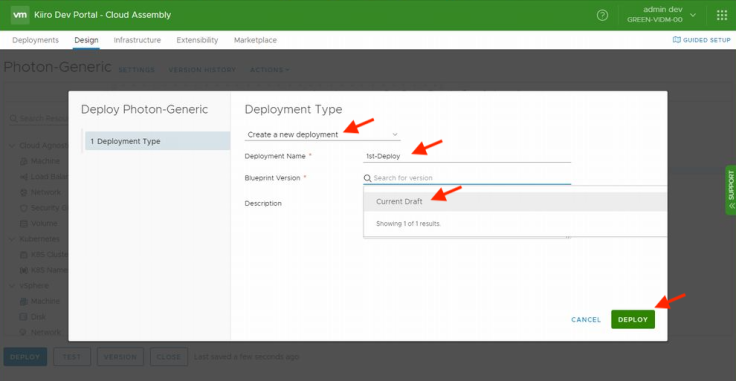Screen dimensions: 736x381
Task: Open the Actions dropdown menu
Action: pos(269,70)
